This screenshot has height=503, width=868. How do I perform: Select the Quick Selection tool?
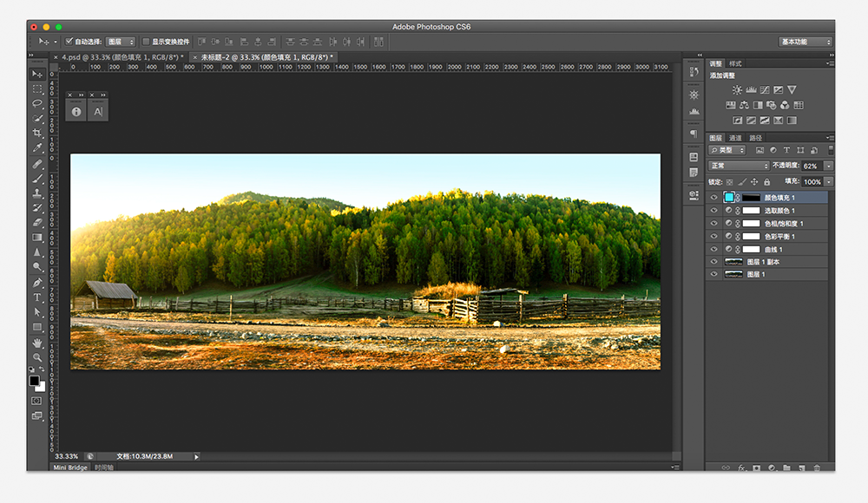point(37,119)
